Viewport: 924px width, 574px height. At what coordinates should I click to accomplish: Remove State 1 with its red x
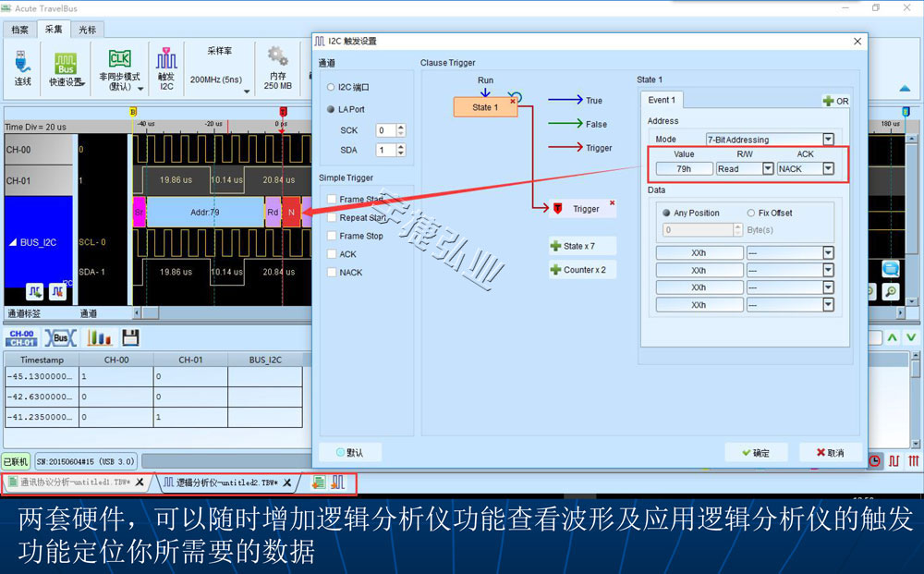click(513, 102)
